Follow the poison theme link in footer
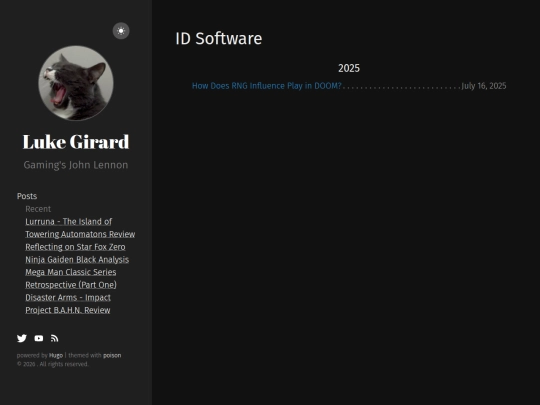This screenshot has width=540, height=405. 112,355
